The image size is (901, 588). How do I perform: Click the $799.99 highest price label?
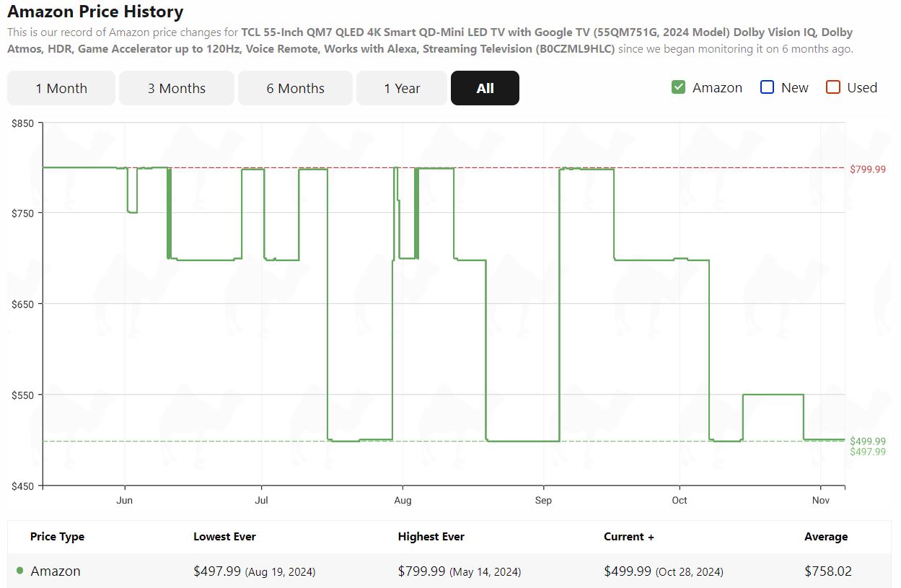pos(868,170)
